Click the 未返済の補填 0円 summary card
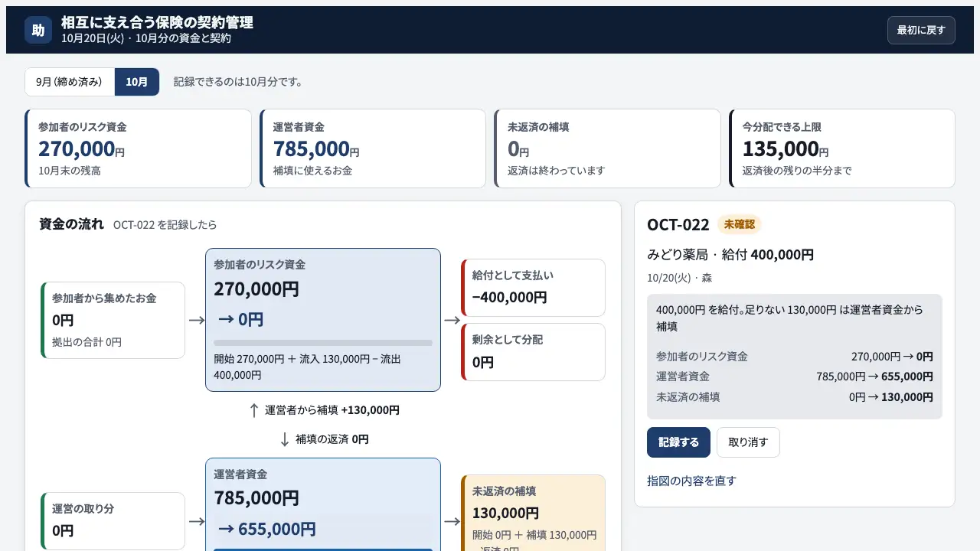980x551 pixels. [607, 148]
